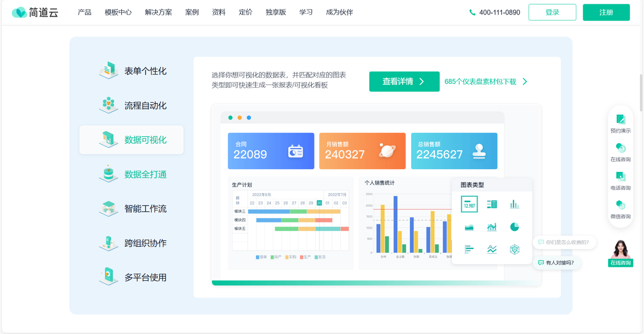Click the 模块三 row label

click(x=240, y=212)
